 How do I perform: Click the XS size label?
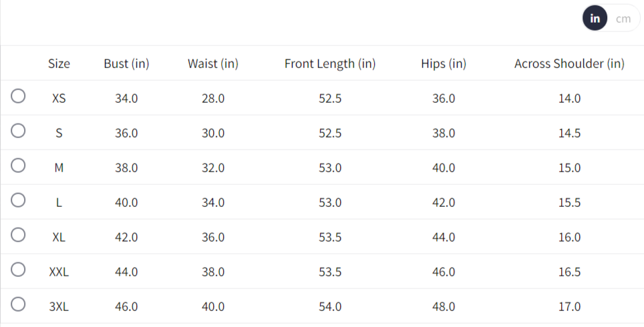[59, 98]
